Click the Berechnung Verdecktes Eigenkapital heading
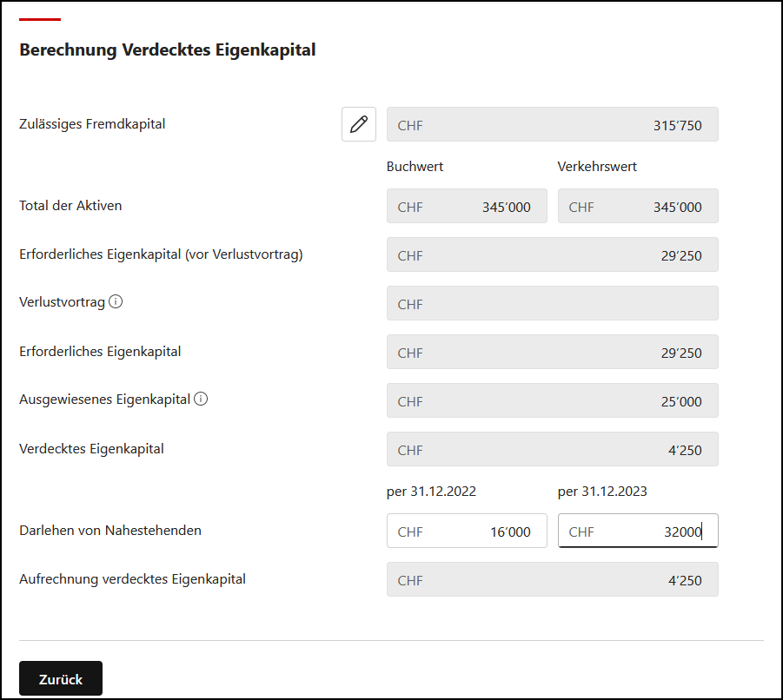783x700 pixels. point(167,50)
